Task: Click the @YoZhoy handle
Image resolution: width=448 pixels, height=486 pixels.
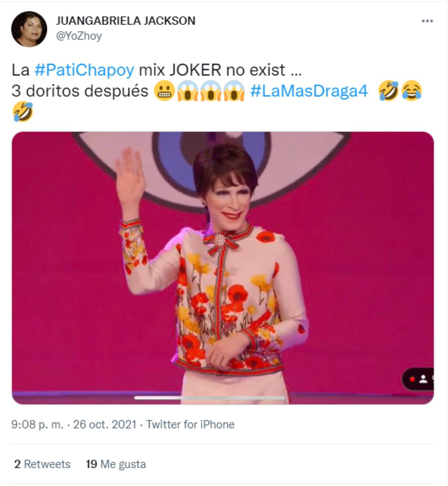Action: coord(79,36)
